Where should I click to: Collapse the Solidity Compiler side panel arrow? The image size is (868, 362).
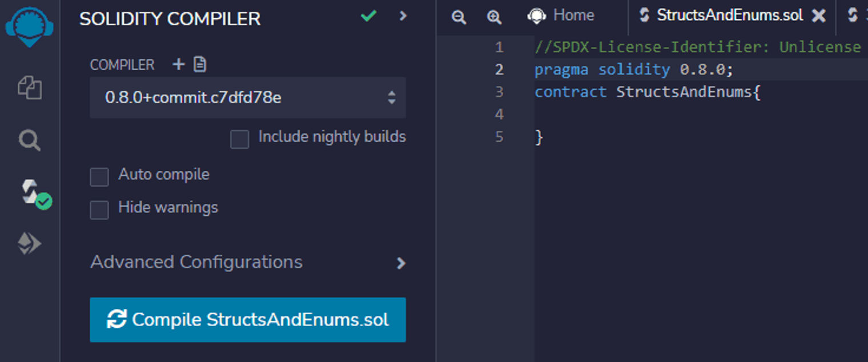coord(403,16)
